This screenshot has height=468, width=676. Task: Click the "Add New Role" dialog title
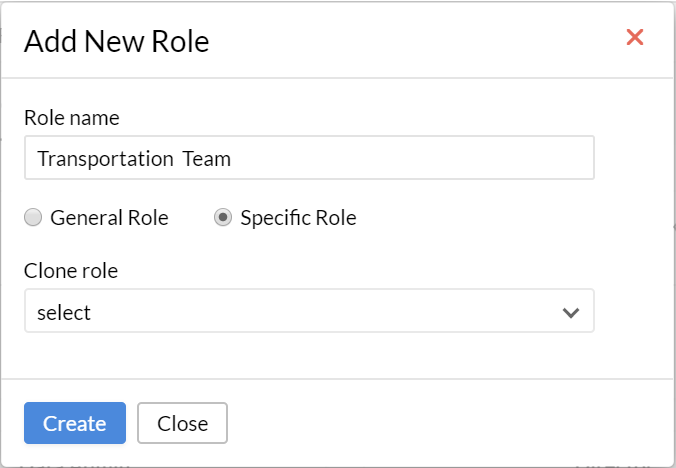[x=116, y=41]
